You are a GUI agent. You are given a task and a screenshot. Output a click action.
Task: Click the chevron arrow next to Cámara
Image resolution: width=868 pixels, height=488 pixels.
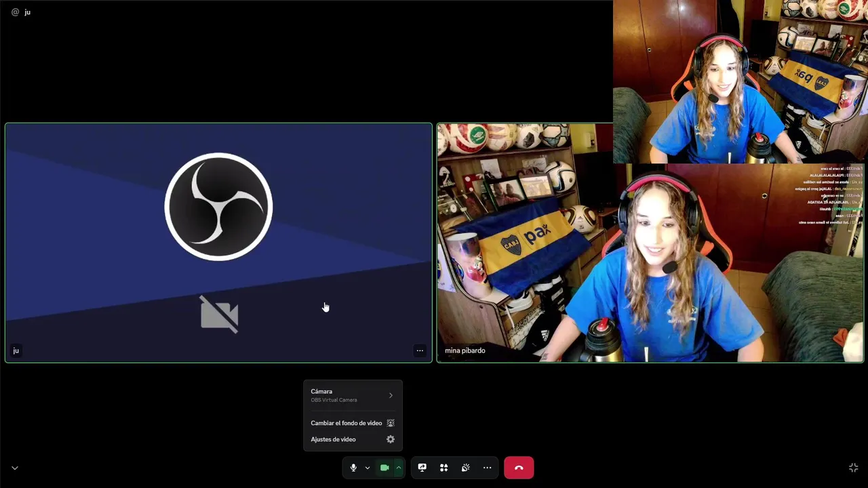click(391, 395)
